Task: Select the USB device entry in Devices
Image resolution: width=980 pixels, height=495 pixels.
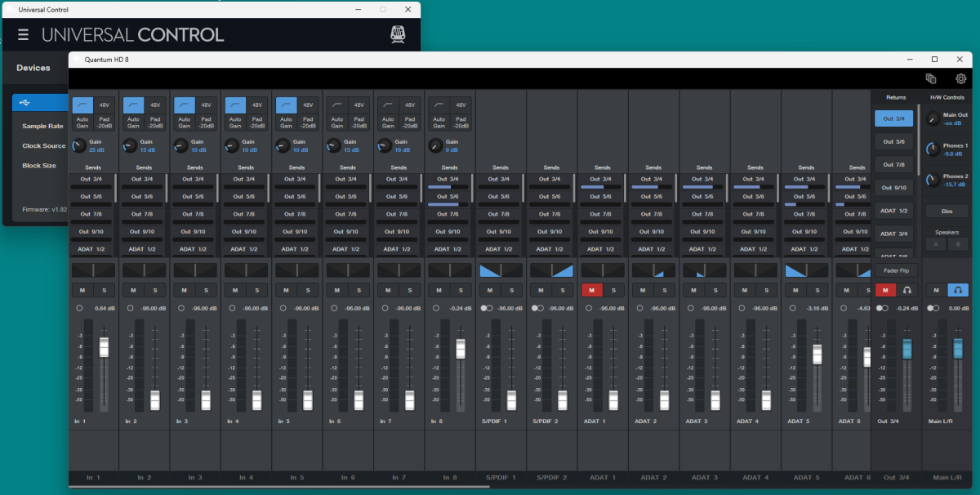Action: [x=40, y=103]
